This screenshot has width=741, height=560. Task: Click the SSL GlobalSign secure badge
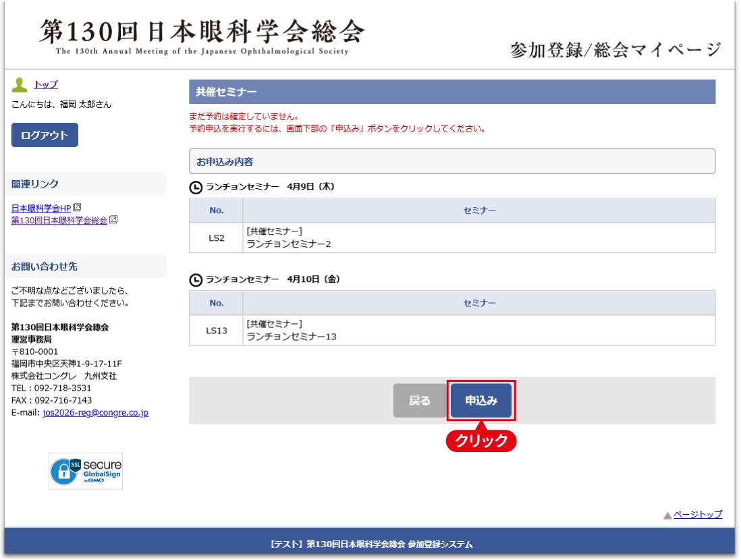pos(86,471)
